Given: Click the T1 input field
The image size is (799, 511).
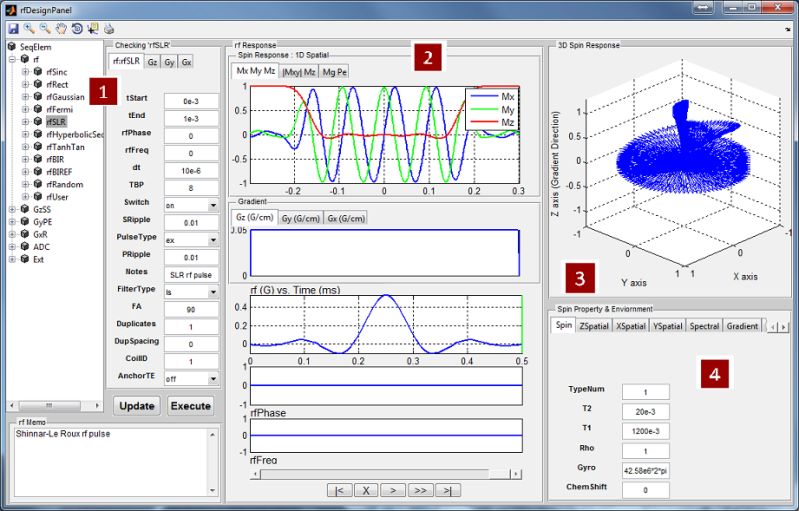Looking at the screenshot, I should [x=646, y=431].
